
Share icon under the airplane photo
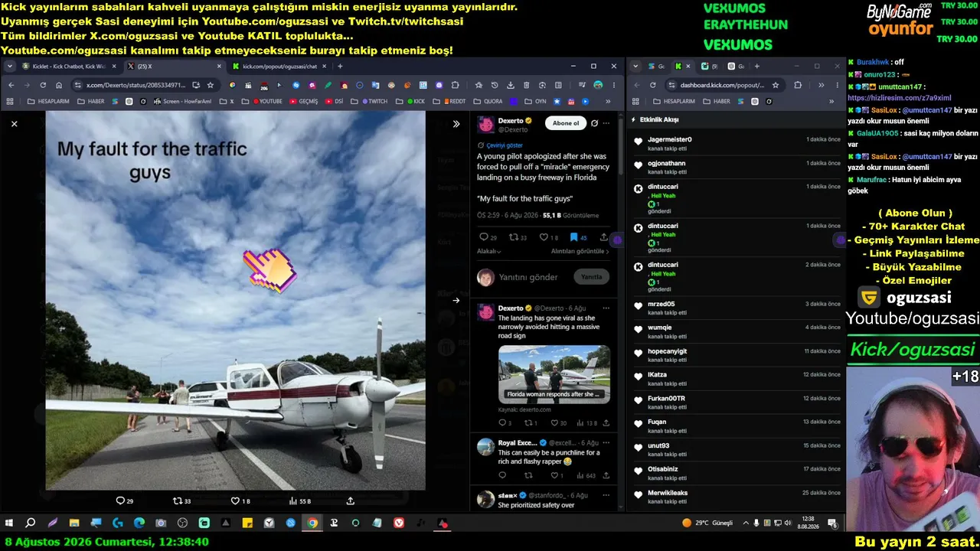(x=351, y=501)
